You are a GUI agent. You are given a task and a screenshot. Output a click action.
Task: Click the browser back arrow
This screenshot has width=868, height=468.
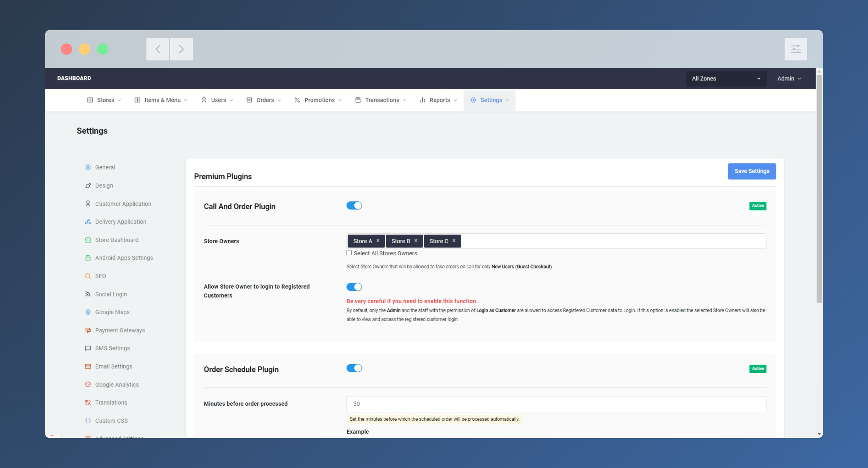[x=158, y=49]
